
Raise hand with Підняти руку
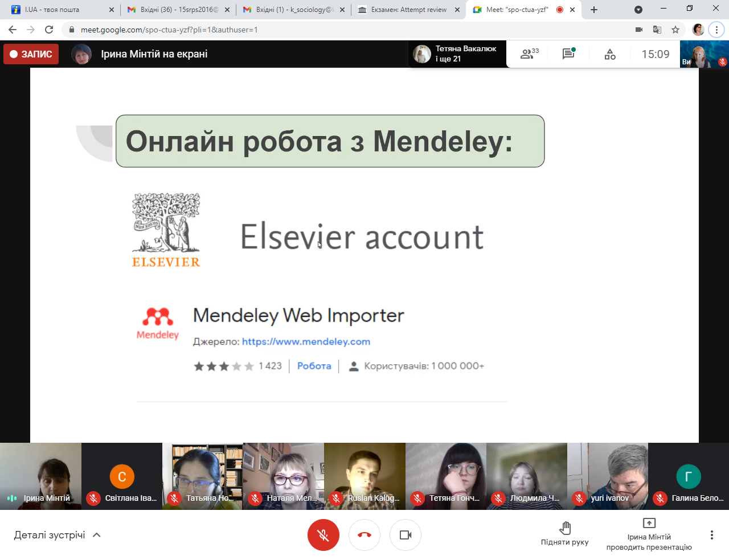click(564, 533)
